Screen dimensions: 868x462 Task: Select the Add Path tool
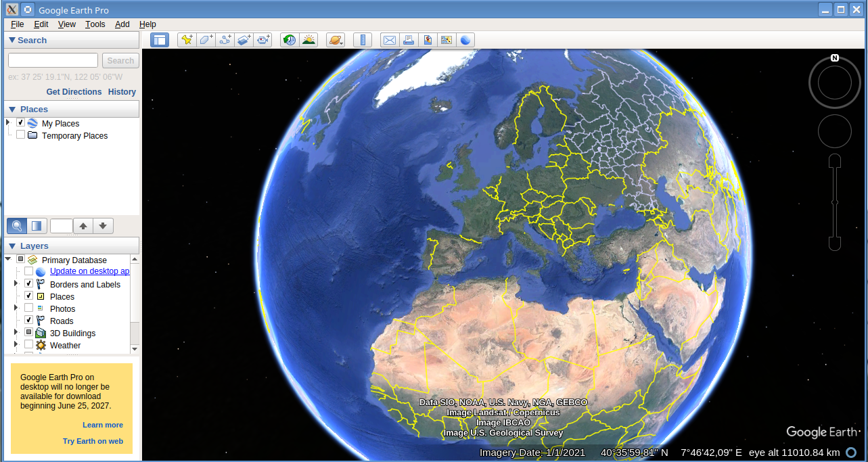click(x=225, y=40)
